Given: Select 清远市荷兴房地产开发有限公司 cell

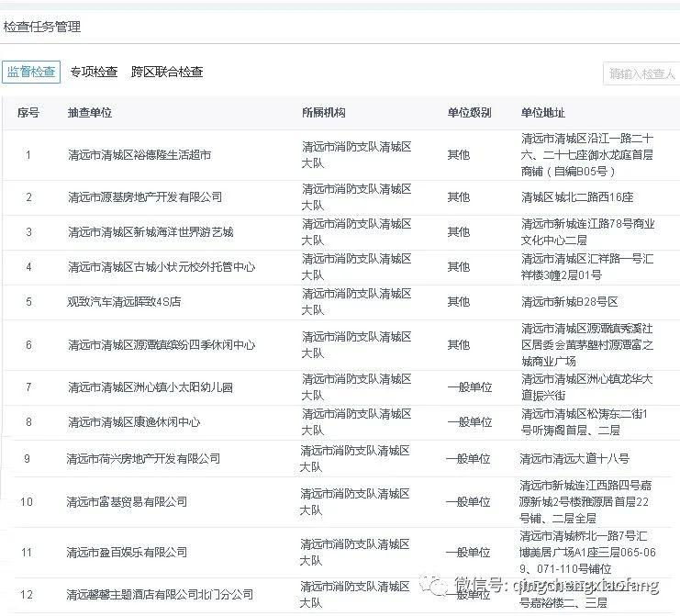Looking at the screenshot, I should coord(143,458).
